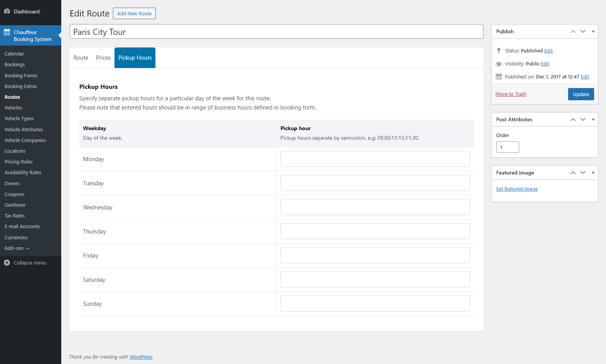
Task: Click the Chauffeur Booking System calendar icon
Action: 7,32
